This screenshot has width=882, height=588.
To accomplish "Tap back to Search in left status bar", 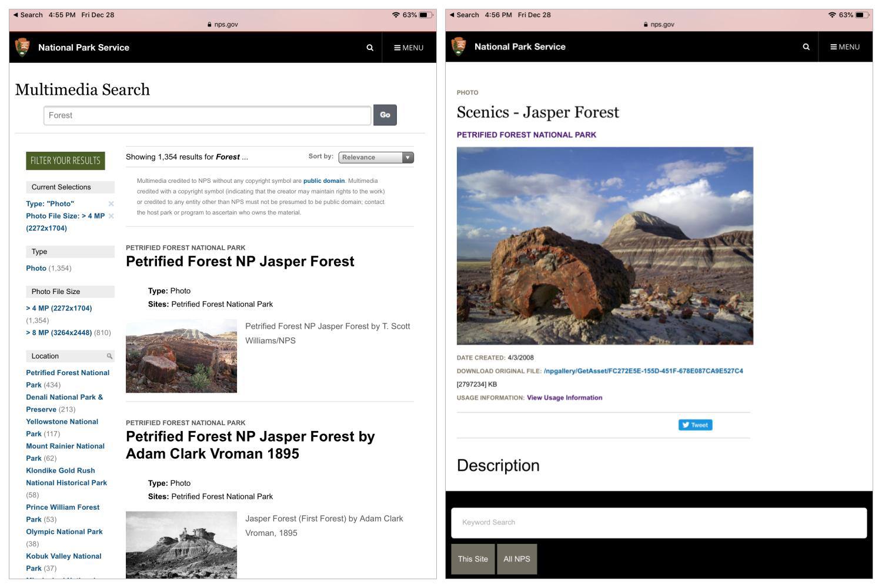I will click(28, 15).
